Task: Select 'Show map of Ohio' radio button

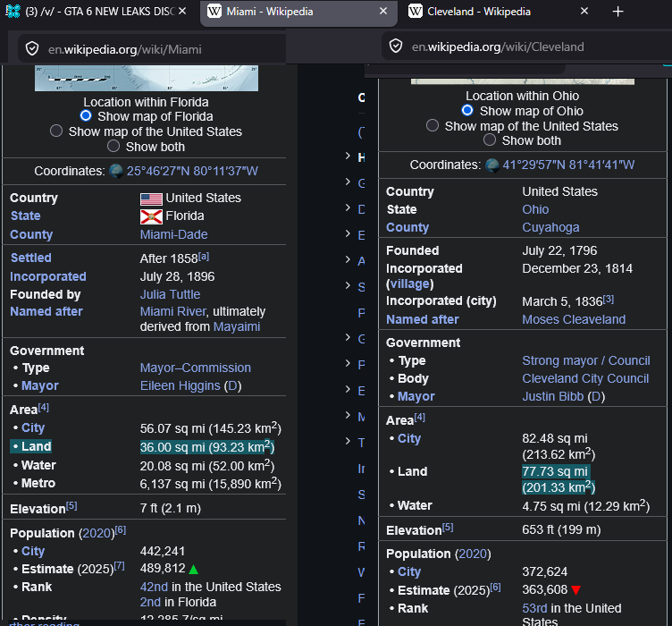Action: [x=467, y=110]
